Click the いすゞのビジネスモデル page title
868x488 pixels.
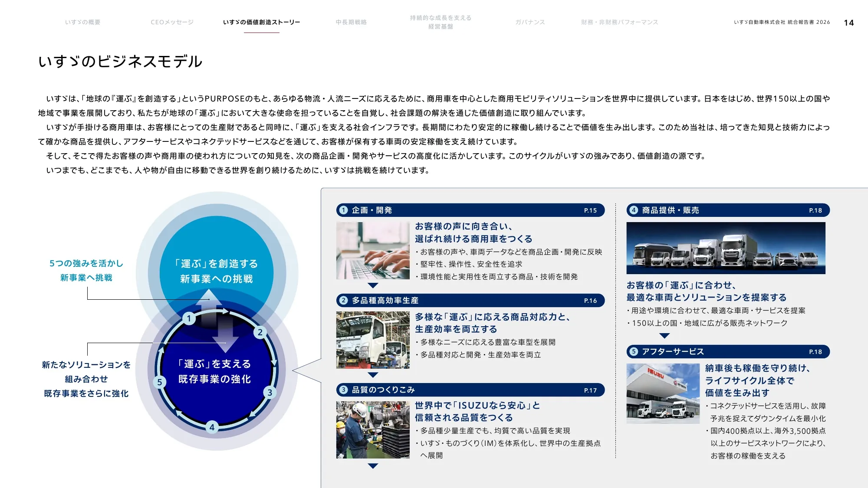click(x=120, y=61)
